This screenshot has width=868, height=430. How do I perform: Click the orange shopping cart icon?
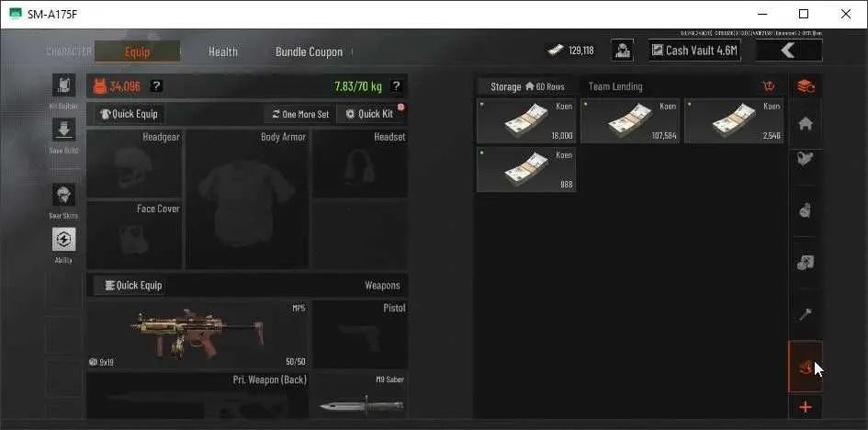point(769,86)
